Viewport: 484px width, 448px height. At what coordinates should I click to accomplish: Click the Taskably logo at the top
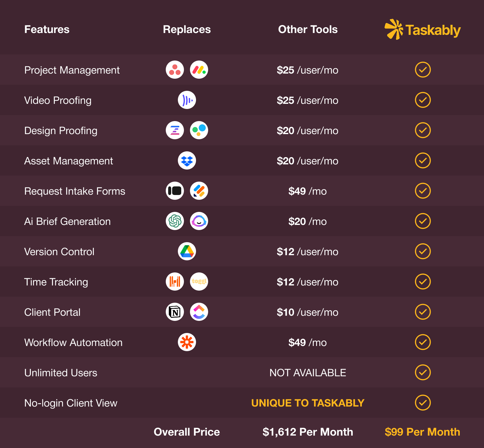pyautogui.click(x=423, y=30)
